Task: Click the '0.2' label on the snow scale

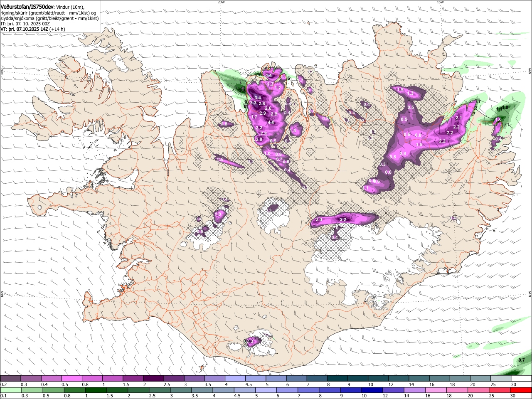Action: tap(3, 384)
